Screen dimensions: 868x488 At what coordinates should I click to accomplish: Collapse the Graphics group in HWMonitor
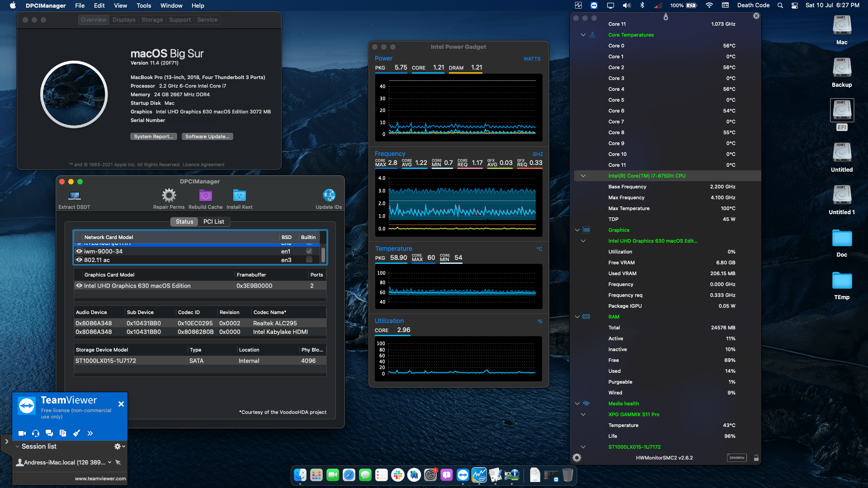point(577,230)
